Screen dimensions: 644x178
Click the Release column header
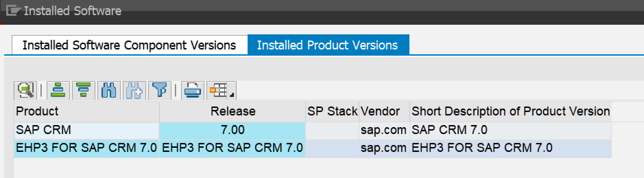point(232,111)
